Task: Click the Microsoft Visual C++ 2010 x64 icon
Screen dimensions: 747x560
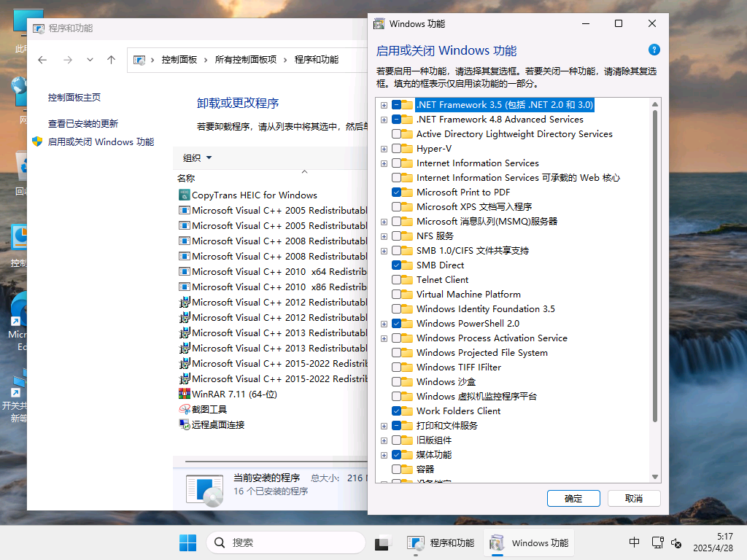Action: click(184, 271)
